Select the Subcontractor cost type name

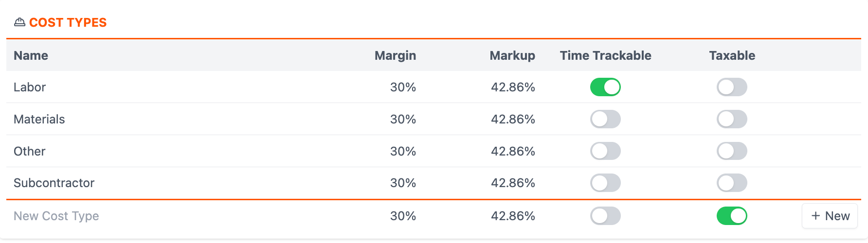54,183
